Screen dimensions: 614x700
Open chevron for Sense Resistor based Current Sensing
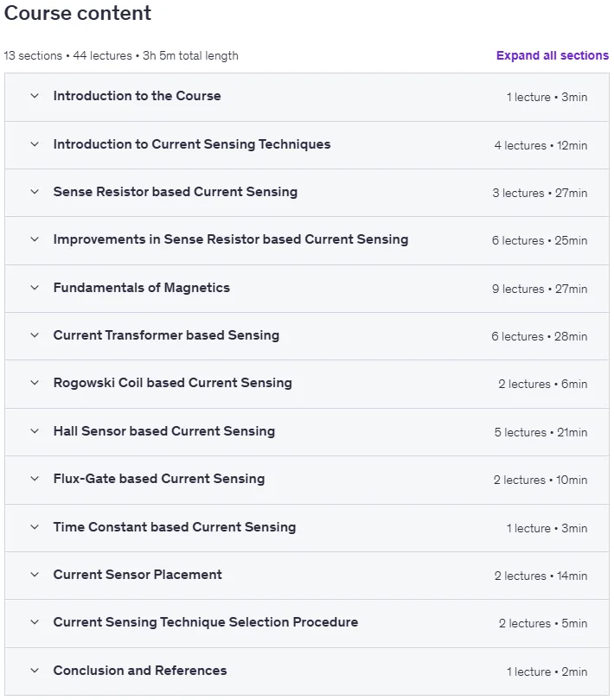pos(35,192)
